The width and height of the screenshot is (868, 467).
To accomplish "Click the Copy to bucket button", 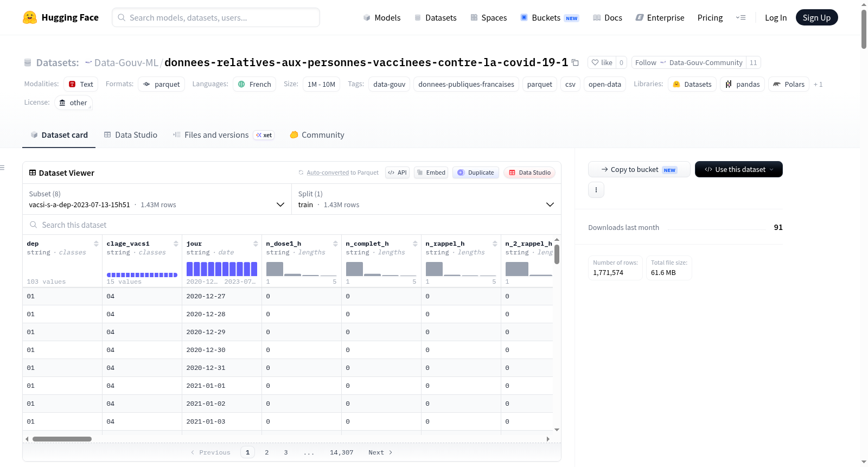I will click(639, 169).
